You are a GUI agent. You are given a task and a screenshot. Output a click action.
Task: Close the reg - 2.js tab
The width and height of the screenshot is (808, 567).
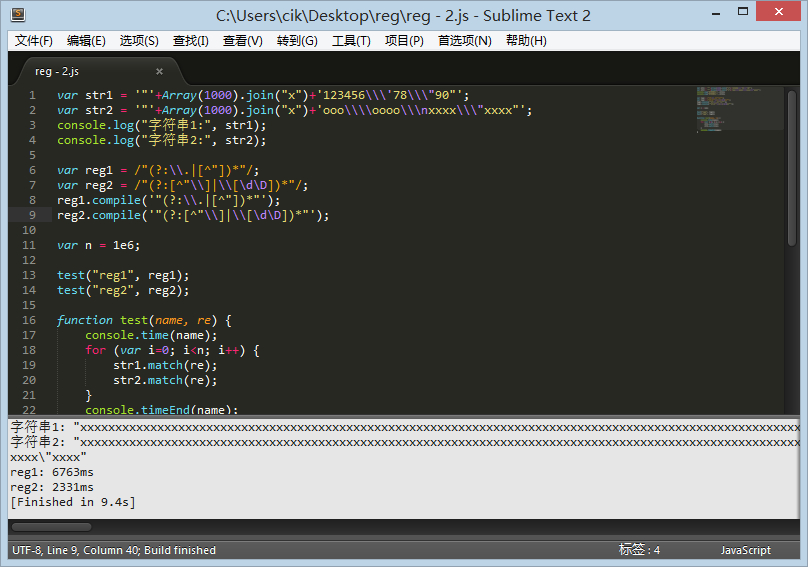(x=159, y=71)
